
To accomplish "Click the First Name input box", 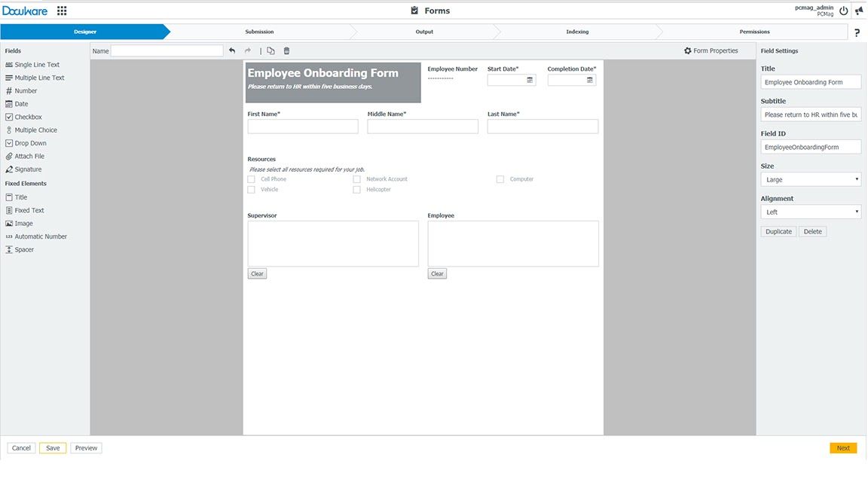I will (303, 127).
